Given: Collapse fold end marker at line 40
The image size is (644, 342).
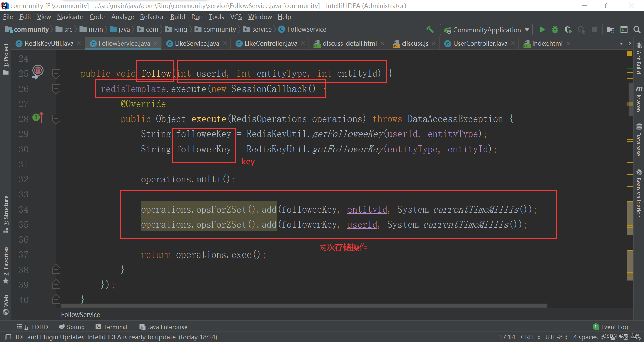Looking at the screenshot, I should click(x=56, y=299).
